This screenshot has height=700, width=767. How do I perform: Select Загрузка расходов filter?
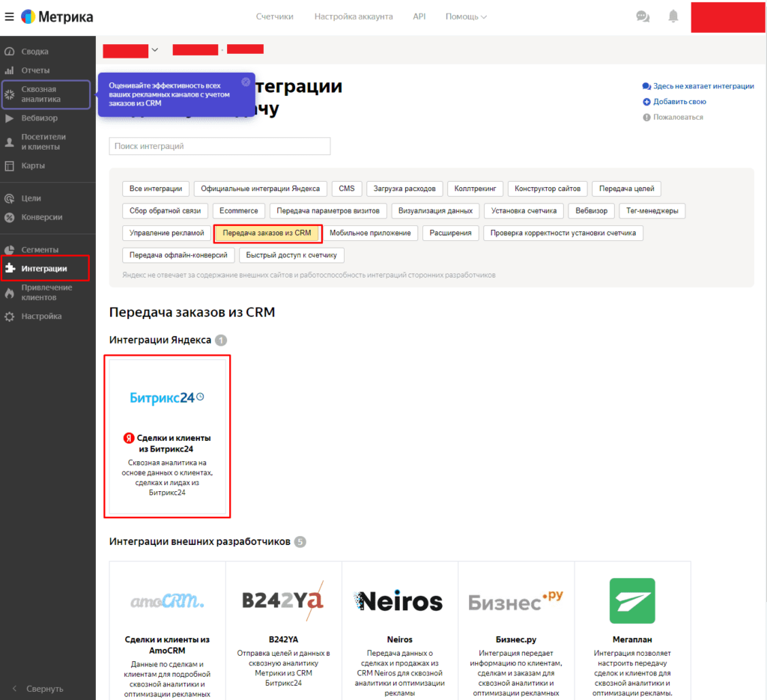pyautogui.click(x=404, y=189)
